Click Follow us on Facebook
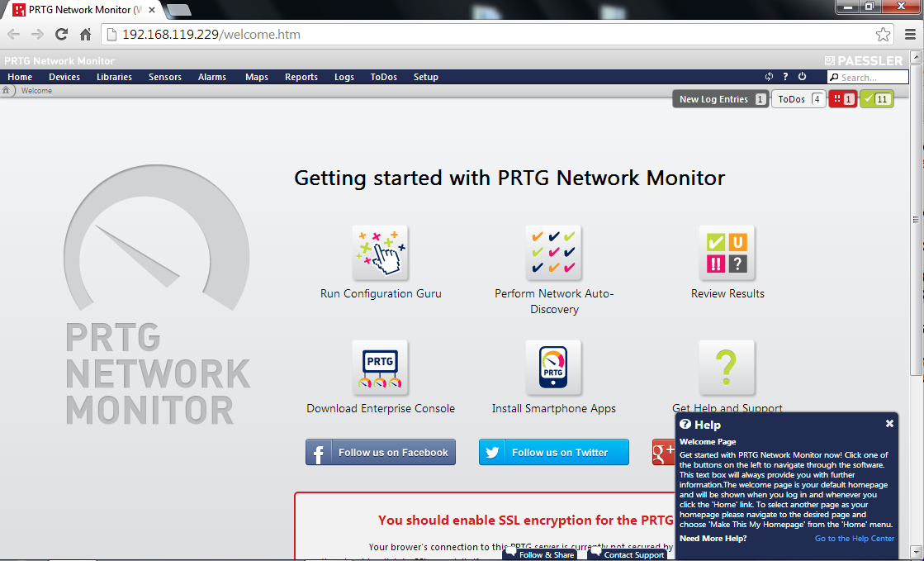Screen dimensions: 924x561 tap(380, 452)
